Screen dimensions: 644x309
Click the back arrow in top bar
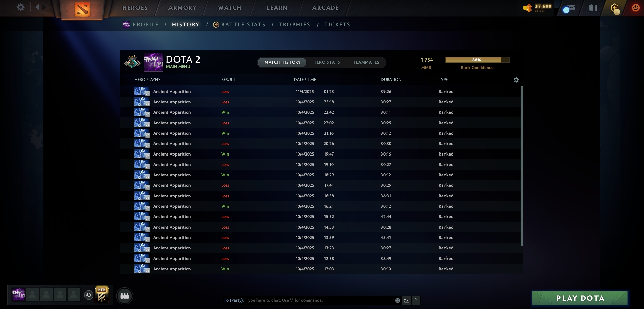point(37,7)
